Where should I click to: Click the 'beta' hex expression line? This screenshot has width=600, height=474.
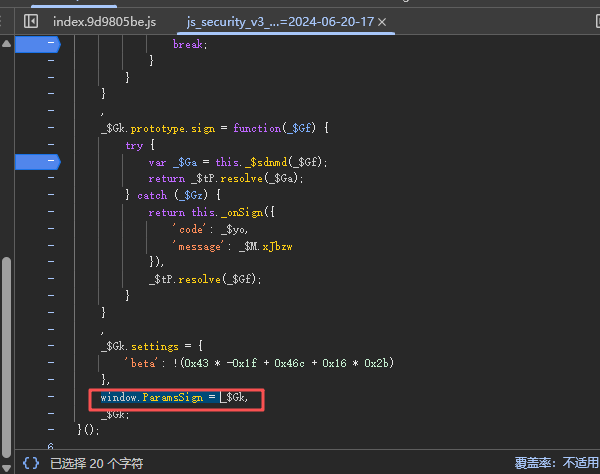pyautogui.click(x=259, y=363)
